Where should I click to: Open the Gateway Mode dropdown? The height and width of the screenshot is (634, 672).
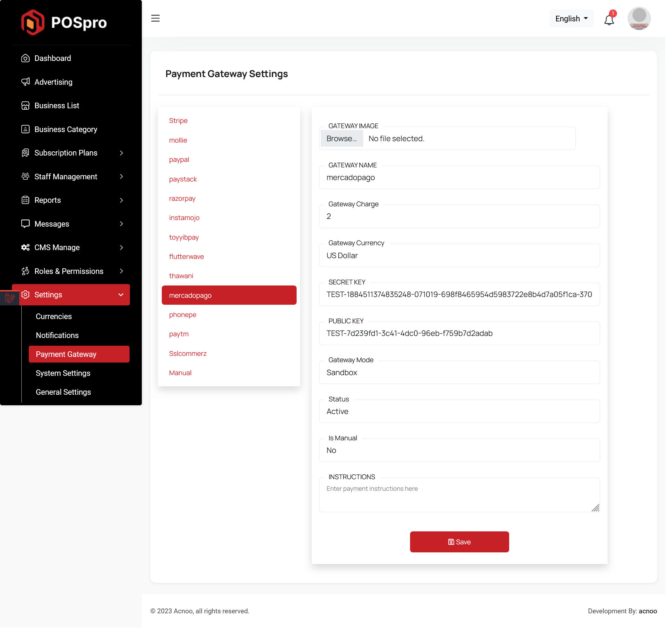[459, 372]
